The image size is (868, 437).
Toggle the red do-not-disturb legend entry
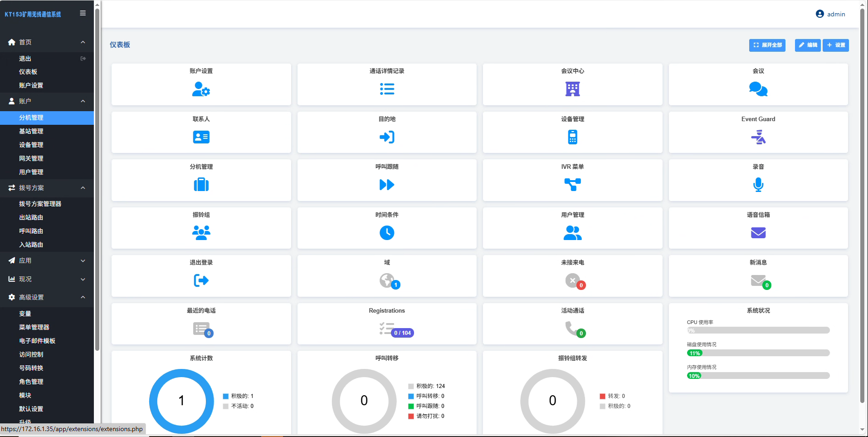[x=411, y=416]
